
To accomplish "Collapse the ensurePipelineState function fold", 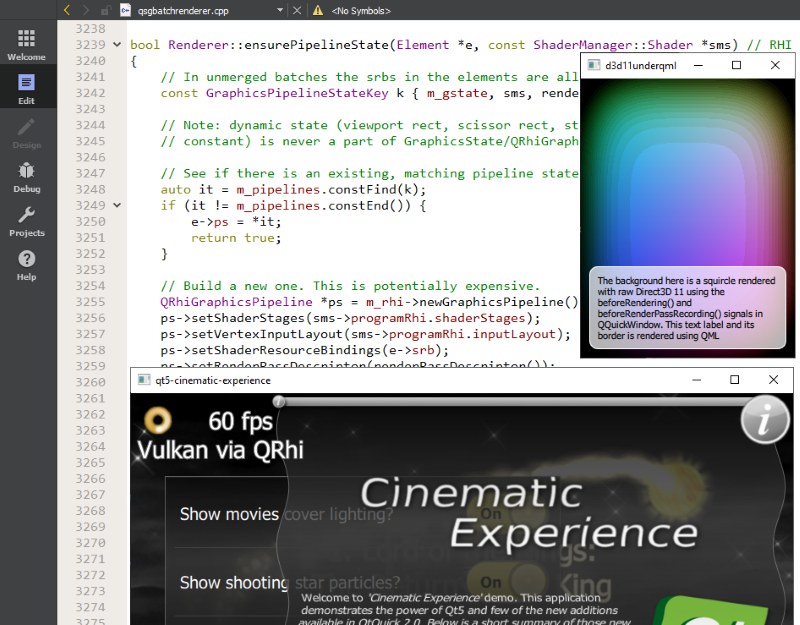I will point(118,45).
